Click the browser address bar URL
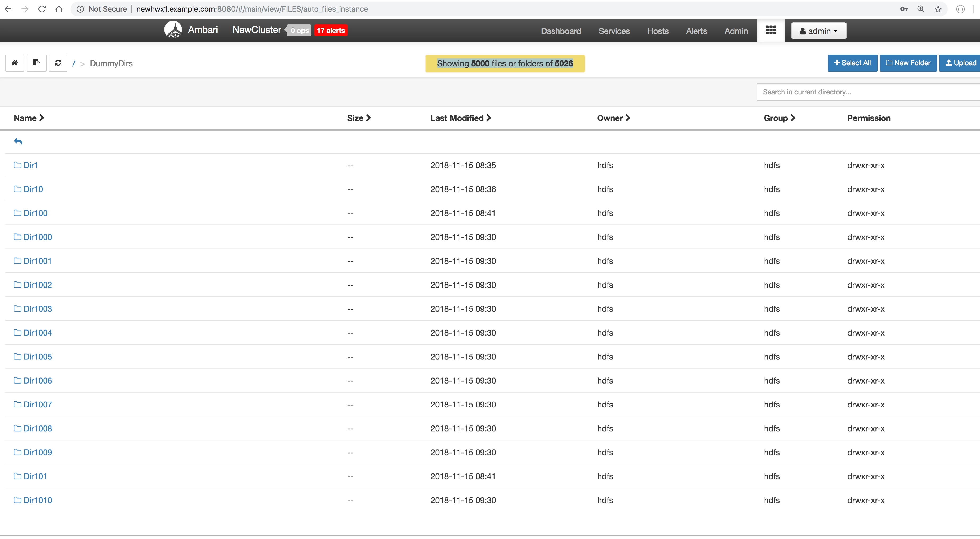The width and height of the screenshot is (980, 539). pos(252,9)
